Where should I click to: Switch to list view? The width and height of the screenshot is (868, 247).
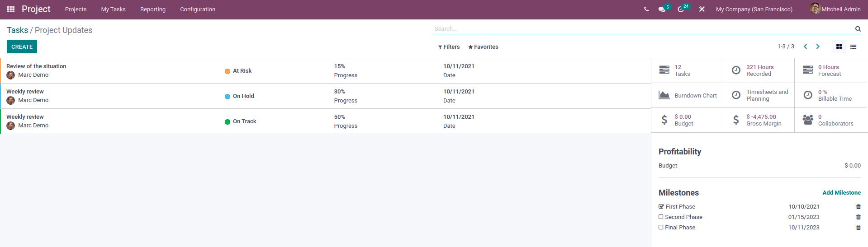pos(854,47)
